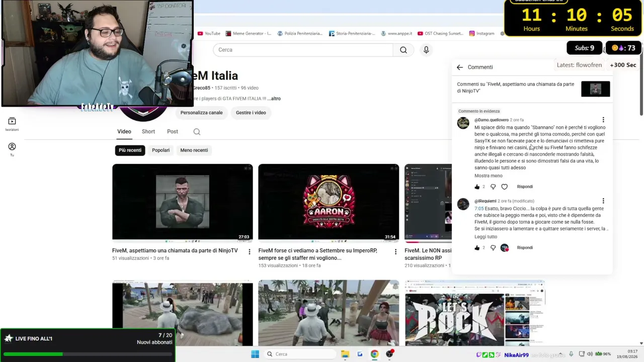The width and height of the screenshot is (644, 362).
Task: Collapse comment with 'Mostra meno'
Action: (488, 176)
